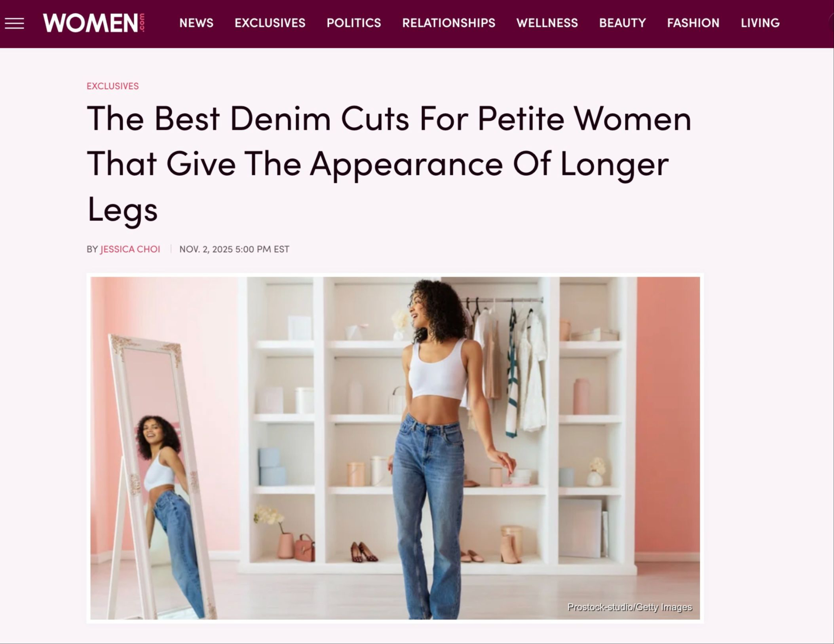This screenshot has width=834, height=644.
Task: Select FASHION in the header navigation
Action: (x=693, y=23)
